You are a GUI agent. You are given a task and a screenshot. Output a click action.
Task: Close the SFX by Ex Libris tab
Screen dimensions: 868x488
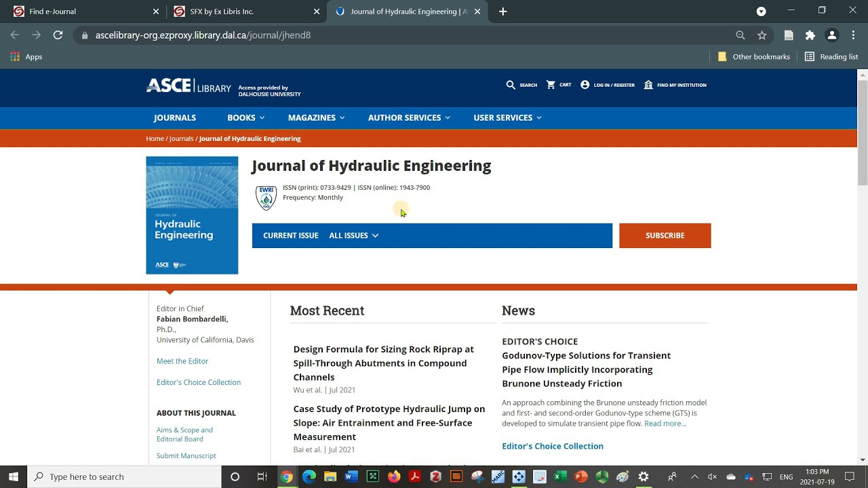click(x=317, y=12)
